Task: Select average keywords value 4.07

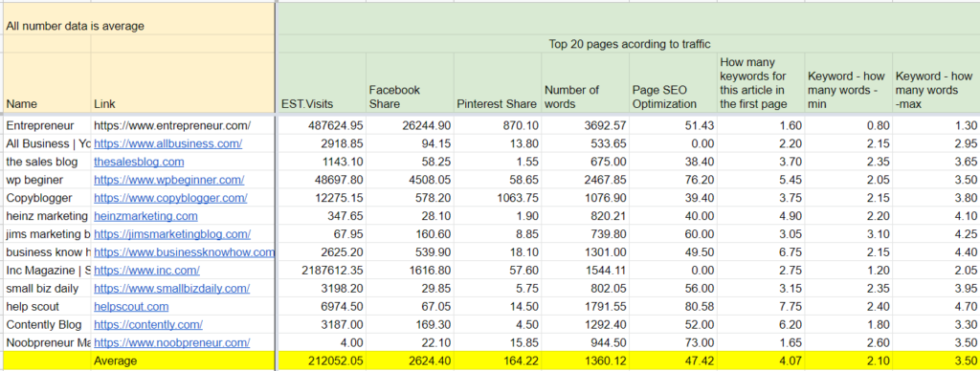Action: 760,361
